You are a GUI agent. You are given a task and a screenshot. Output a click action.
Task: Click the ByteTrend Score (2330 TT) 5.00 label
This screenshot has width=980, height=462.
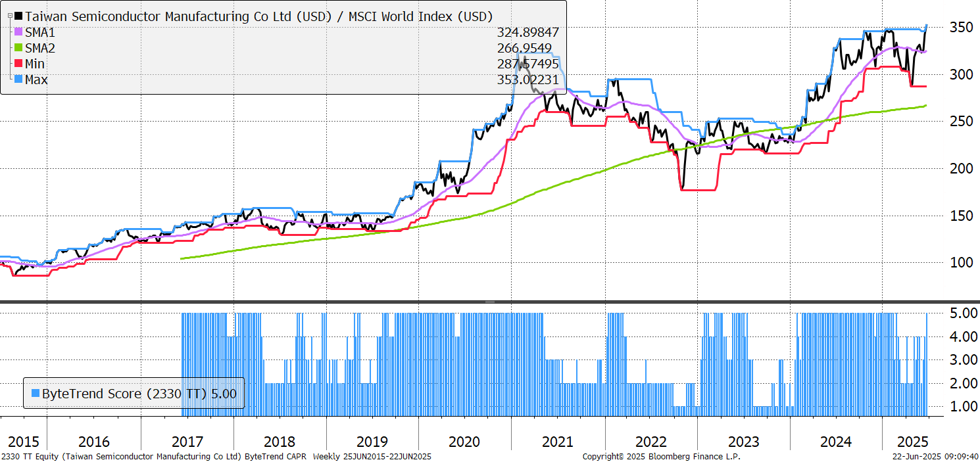point(139,394)
